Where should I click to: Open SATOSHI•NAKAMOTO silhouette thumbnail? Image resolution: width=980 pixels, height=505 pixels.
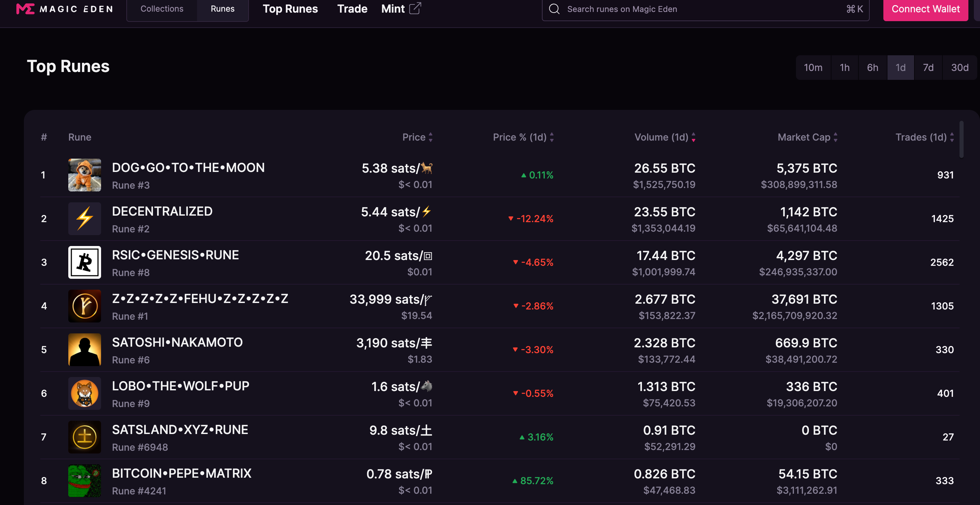click(x=84, y=350)
